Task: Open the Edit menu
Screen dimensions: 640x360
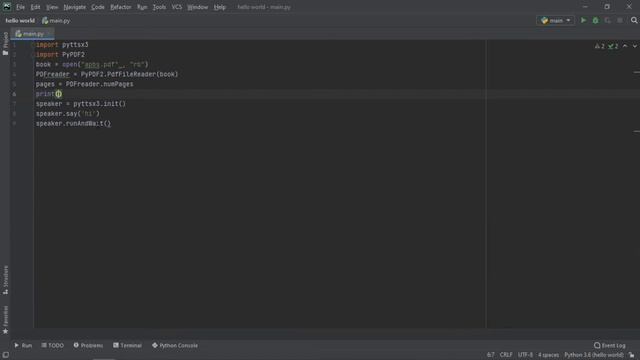Action: tap(36, 7)
